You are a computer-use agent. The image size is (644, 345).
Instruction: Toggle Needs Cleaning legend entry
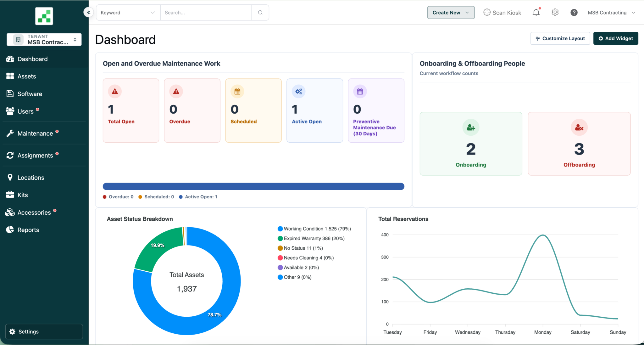pos(306,258)
